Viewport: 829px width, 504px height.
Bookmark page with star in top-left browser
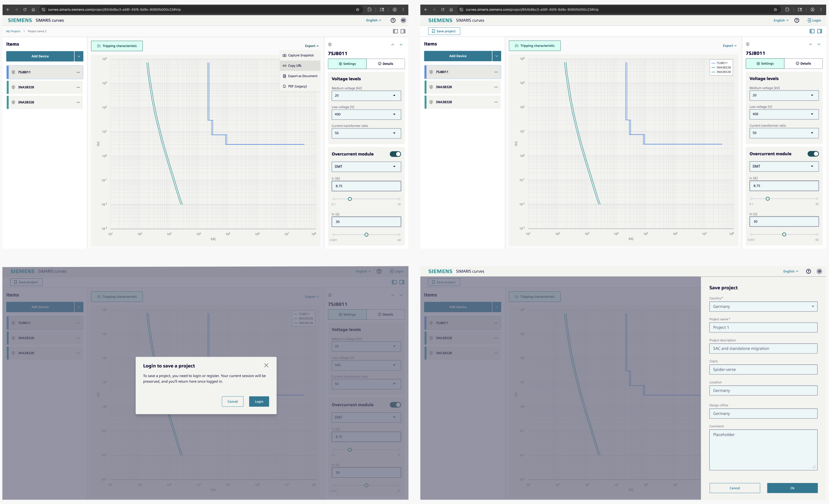click(357, 10)
